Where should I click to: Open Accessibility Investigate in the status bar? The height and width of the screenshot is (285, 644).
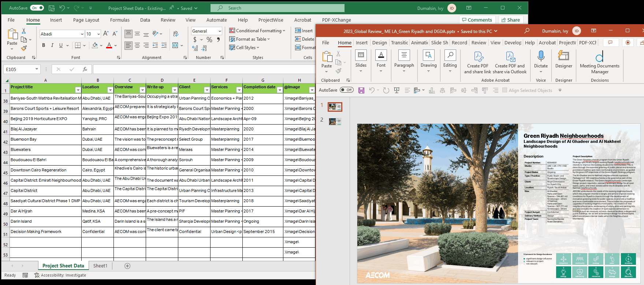pyautogui.click(x=60, y=275)
